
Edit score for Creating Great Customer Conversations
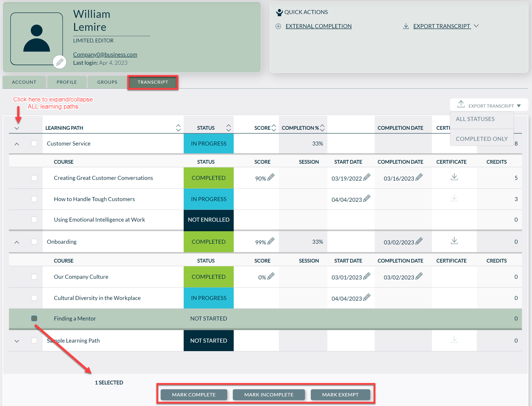271,177
